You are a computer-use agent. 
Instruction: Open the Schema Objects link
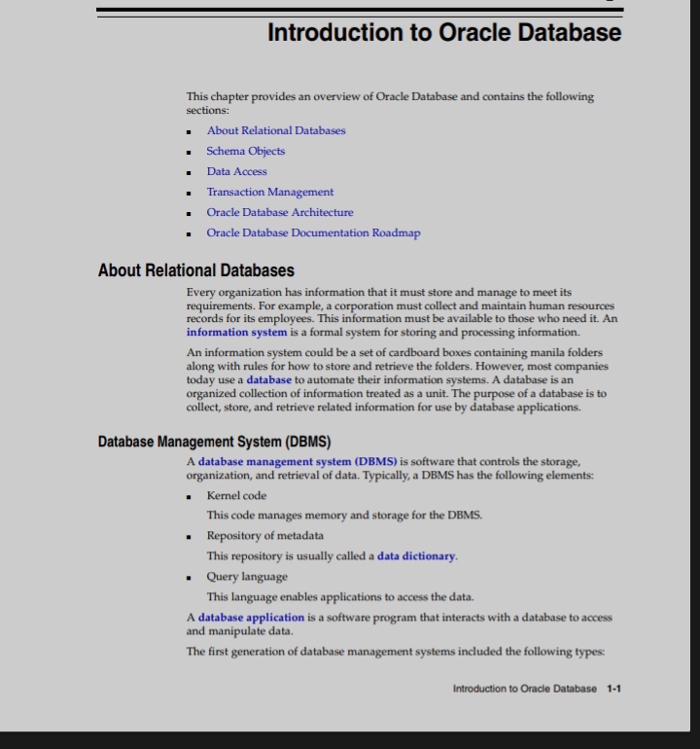click(x=245, y=151)
